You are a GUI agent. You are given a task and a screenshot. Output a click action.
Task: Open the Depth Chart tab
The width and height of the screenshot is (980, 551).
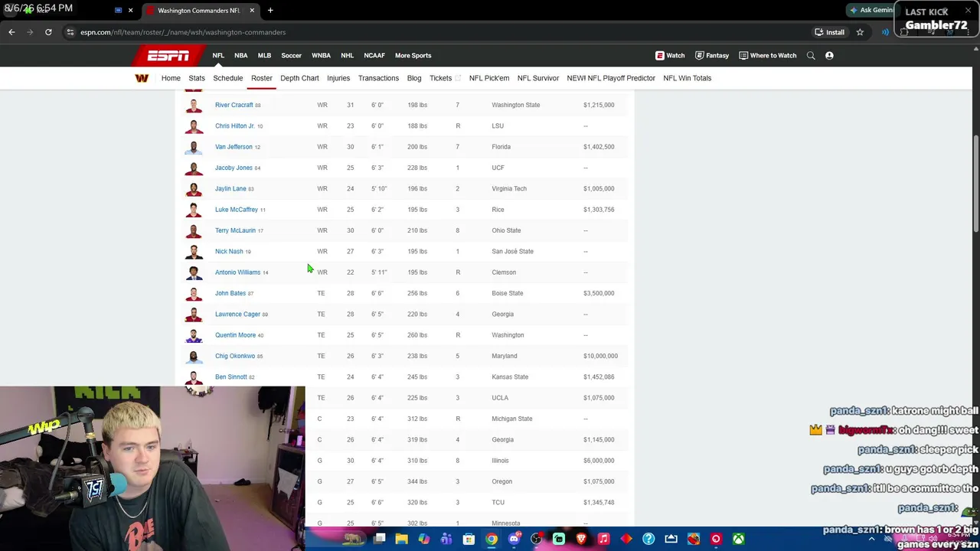(x=299, y=78)
